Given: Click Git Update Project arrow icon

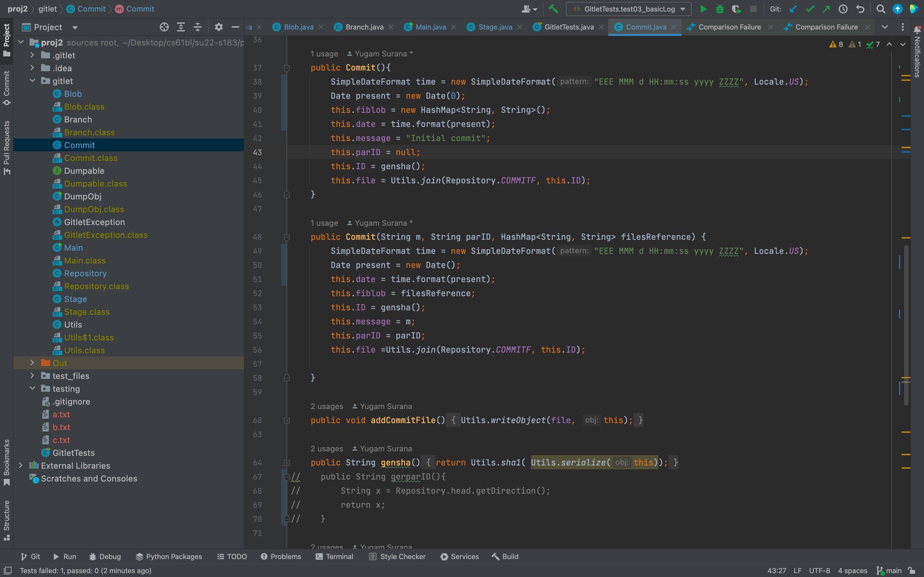Looking at the screenshot, I should coord(793,9).
